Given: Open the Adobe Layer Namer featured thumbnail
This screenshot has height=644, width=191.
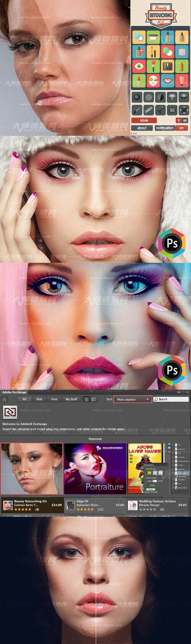Looking at the screenshot, I should [159, 468].
